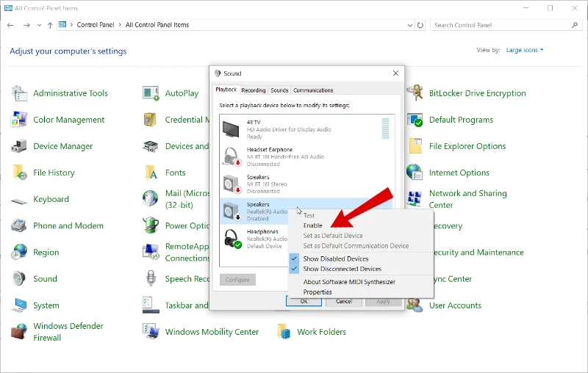Open the Internet Options link

pyautogui.click(x=459, y=173)
